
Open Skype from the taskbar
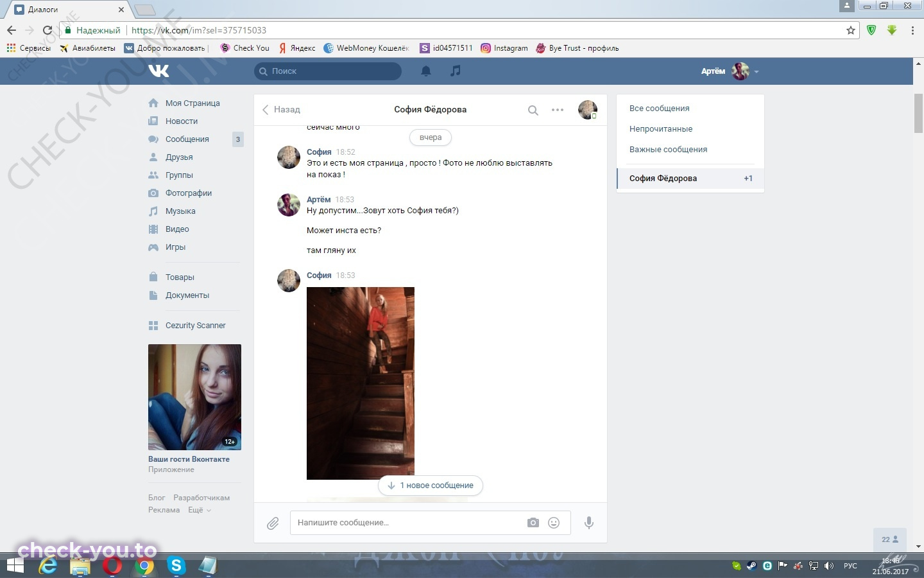(x=176, y=566)
